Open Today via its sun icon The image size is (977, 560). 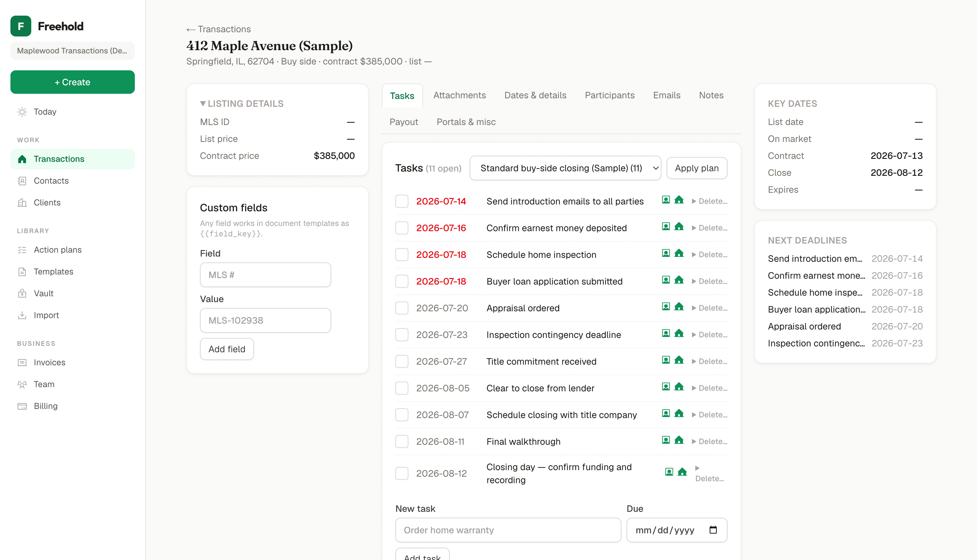coord(22,112)
